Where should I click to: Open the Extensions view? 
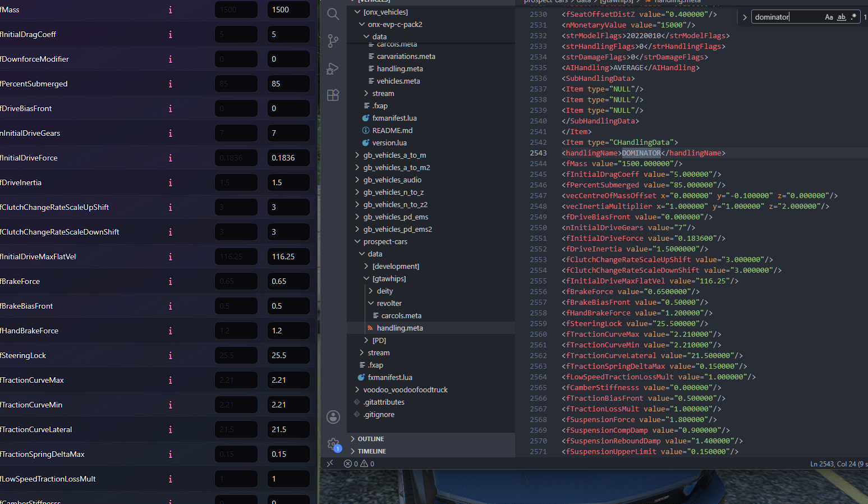[333, 95]
